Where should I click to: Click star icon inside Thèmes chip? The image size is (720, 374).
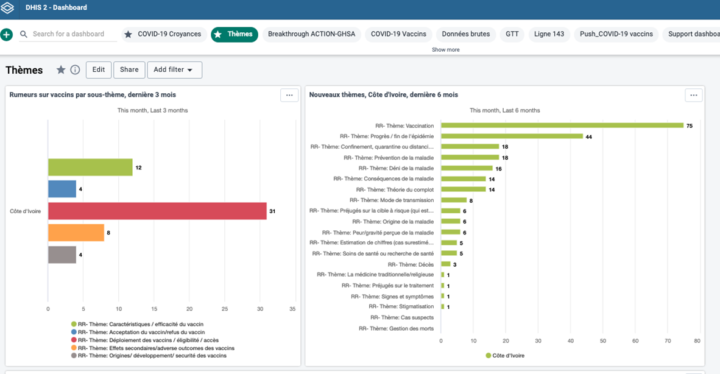pos(218,34)
